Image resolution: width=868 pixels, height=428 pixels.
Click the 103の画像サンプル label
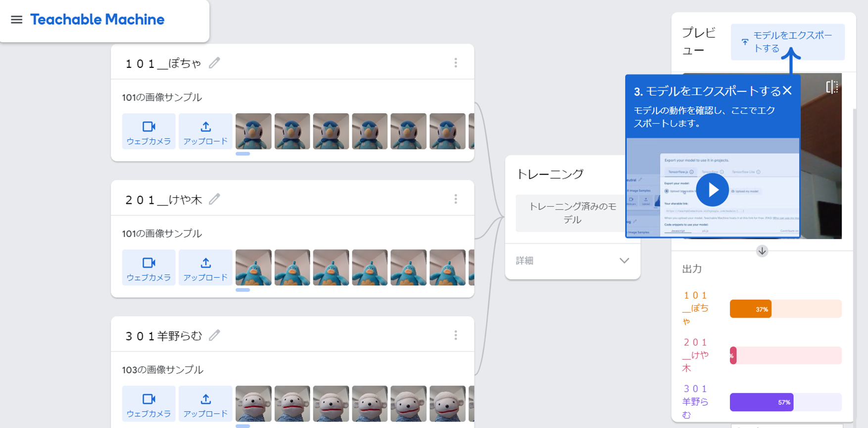(162, 370)
